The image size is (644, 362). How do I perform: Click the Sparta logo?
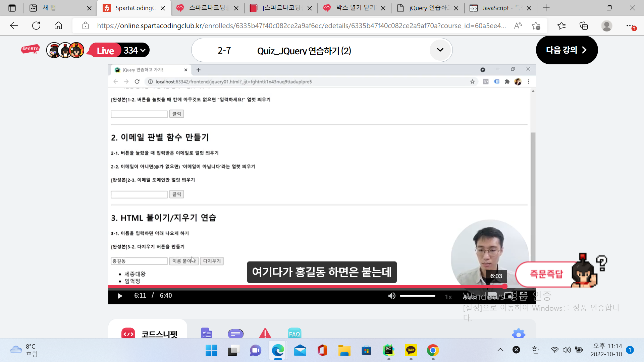30,50
